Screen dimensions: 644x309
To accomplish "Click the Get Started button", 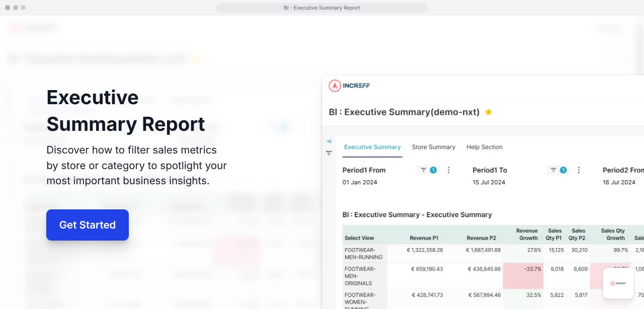I will coord(88,225).
